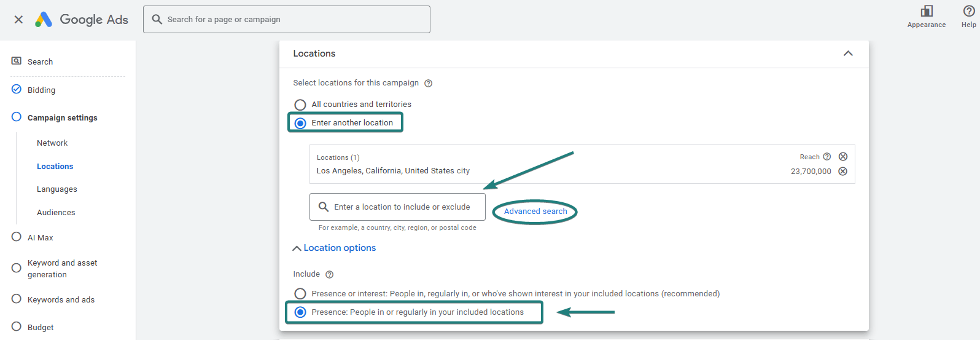This screenshot has height=340, width=980.
Task: Click help icon beside 'Select locations for this campaign'
Action: click(x=429, y=84)
